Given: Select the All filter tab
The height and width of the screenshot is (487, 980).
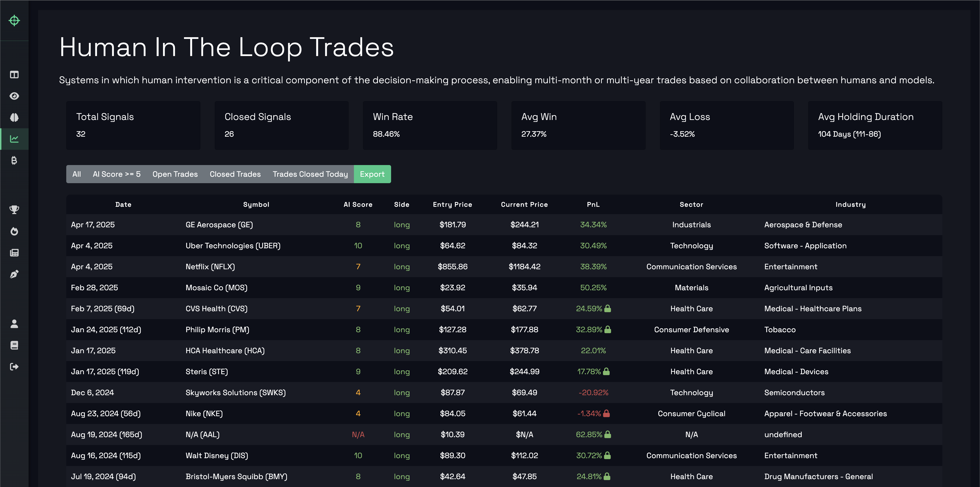Looking at the screenshot, I should point(77,174).
